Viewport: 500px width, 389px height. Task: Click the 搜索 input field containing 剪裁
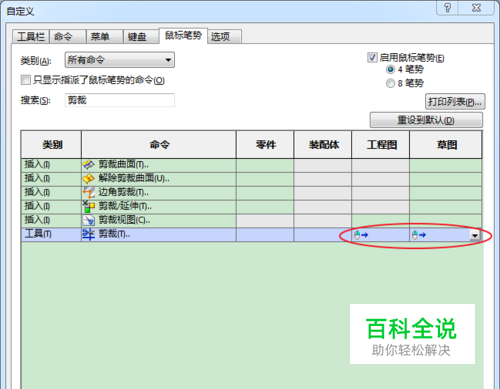119,100
